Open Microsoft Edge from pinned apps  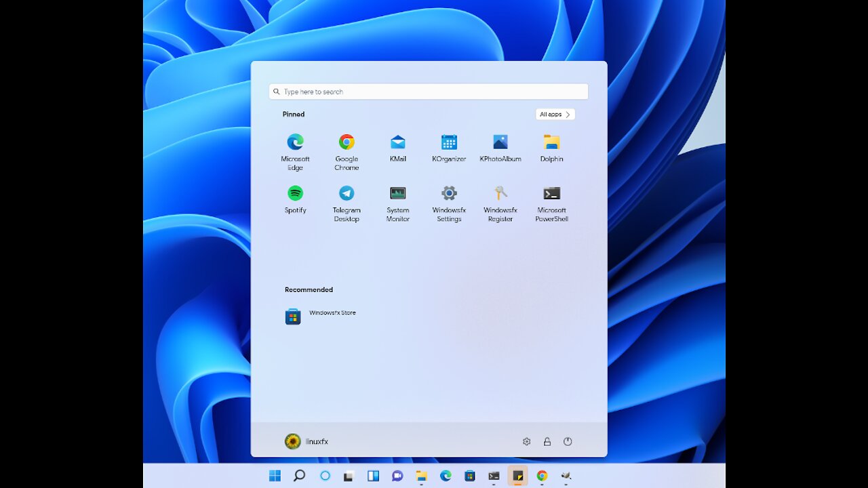295,152
